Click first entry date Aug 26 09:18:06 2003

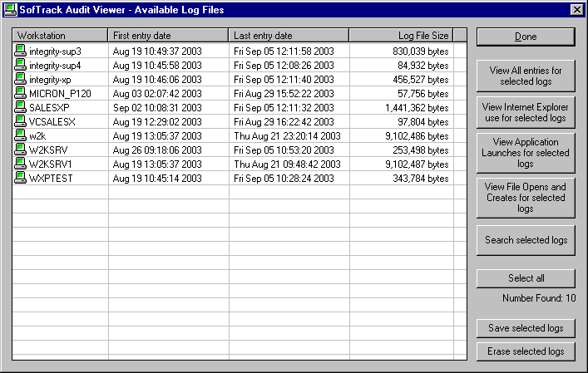pyautogui.click(x=157, y=150)
